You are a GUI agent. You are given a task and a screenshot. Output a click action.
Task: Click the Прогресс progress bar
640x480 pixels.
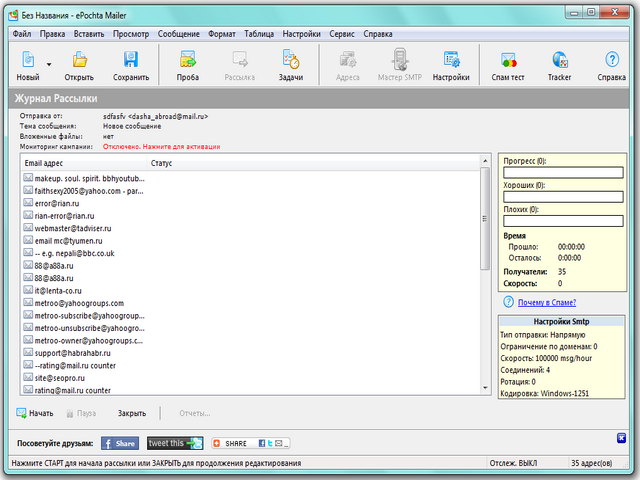tap(563, 173)
